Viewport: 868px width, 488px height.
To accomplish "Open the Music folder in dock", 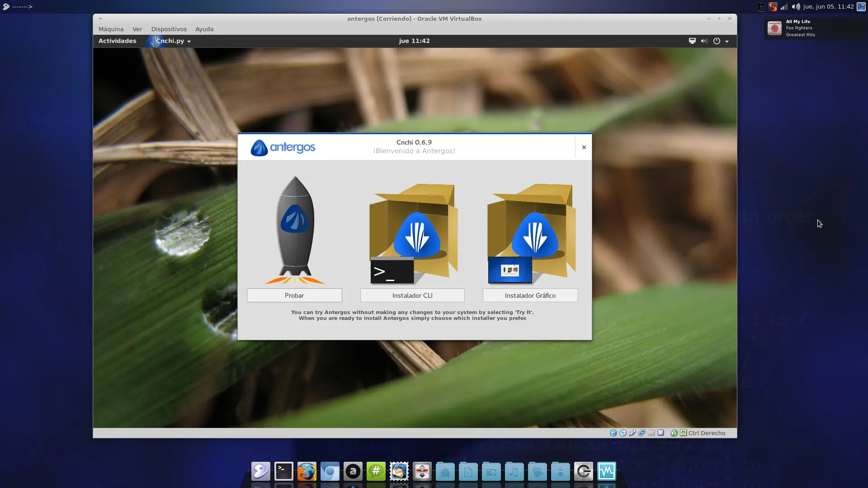I will coord(514,471).
